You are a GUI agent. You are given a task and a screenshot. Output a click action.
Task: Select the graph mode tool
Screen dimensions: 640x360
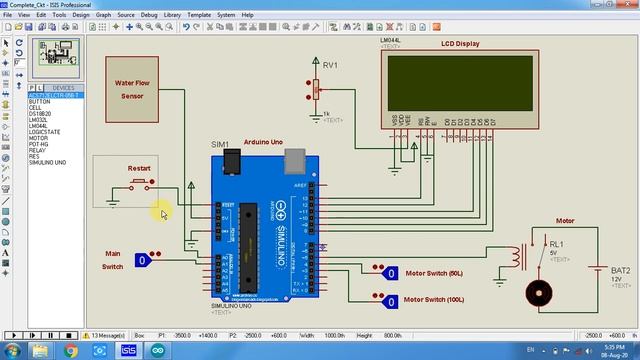pyautogui.click(x=6, y=137)
